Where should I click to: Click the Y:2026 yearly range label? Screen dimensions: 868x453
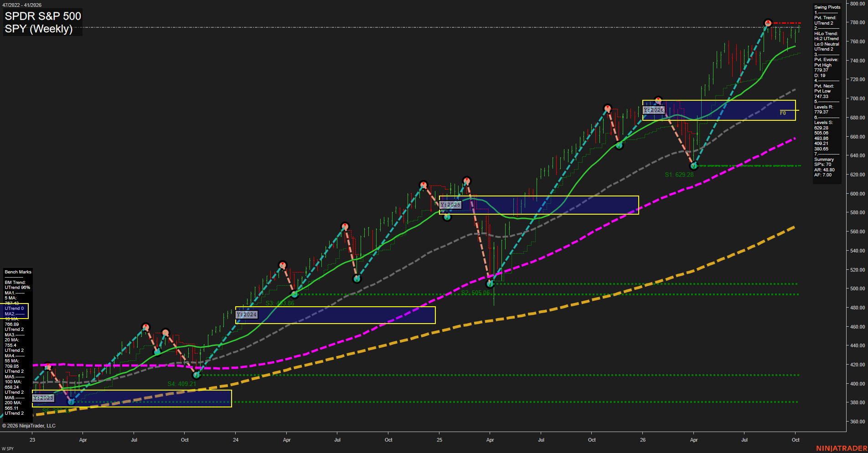(654, 110)
